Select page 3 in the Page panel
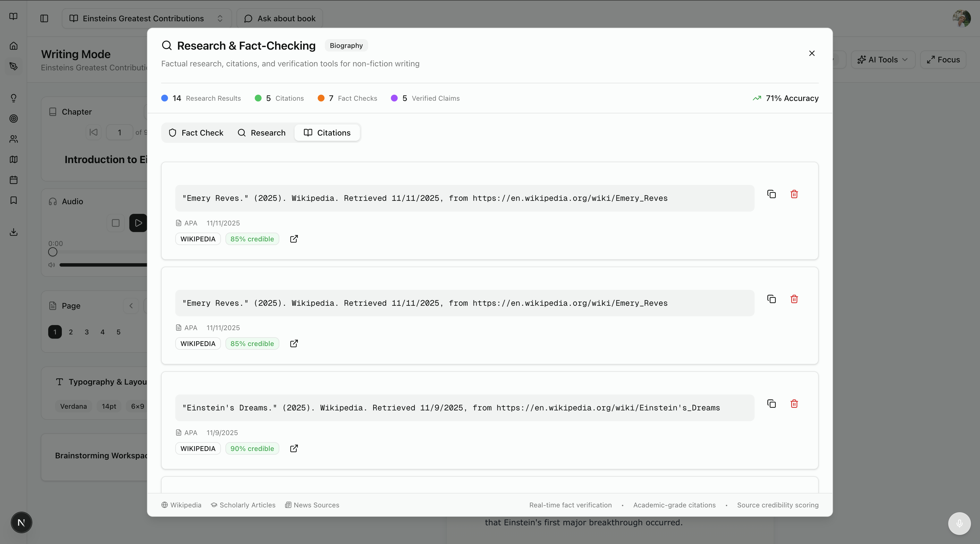Screen dimensions: 980x544 86,332
